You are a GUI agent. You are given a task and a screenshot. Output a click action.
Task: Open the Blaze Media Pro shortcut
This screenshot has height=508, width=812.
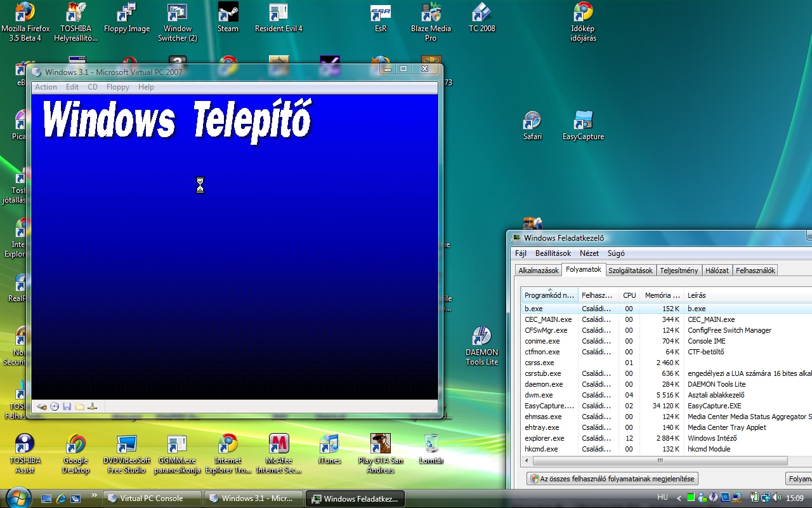click(431, 22)
